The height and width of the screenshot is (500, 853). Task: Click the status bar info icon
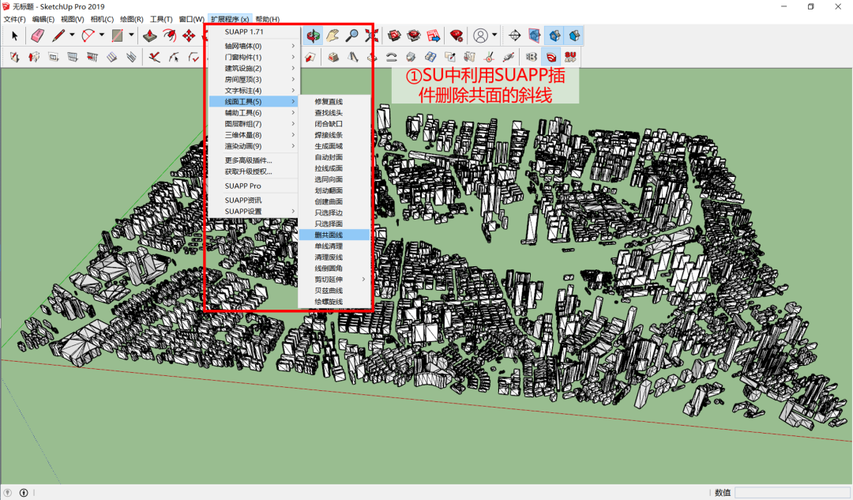pyautogui.click(x=24, y=492)
